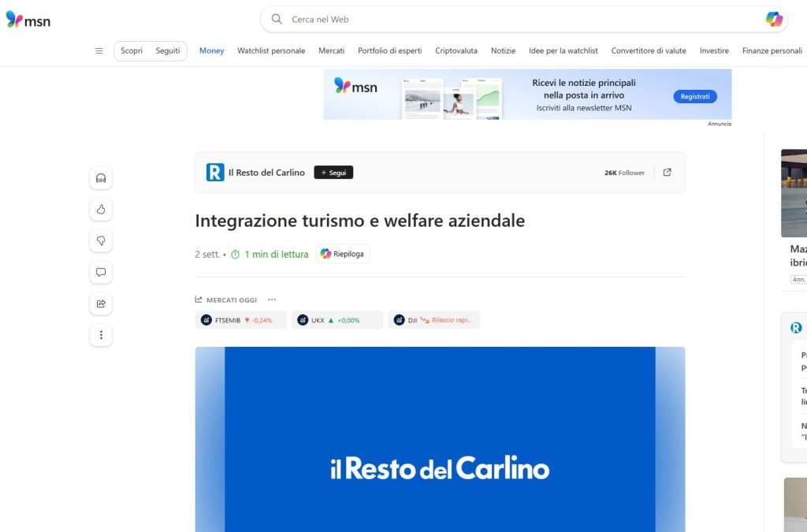807x532 pixels.
Task: Click the 26K Follower count
Action: point(624,173)
